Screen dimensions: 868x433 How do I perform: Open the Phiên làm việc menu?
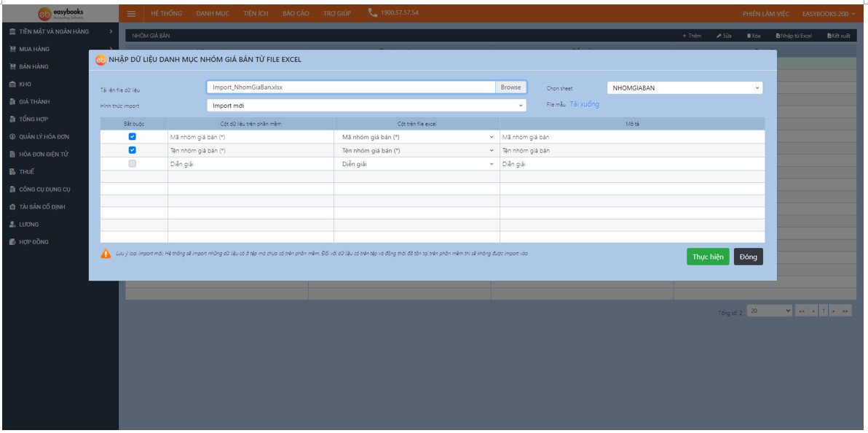point(766,13)
